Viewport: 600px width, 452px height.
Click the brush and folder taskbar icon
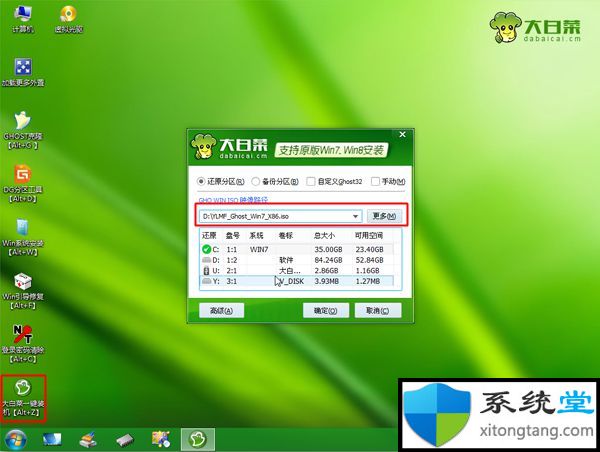(88, 439)
